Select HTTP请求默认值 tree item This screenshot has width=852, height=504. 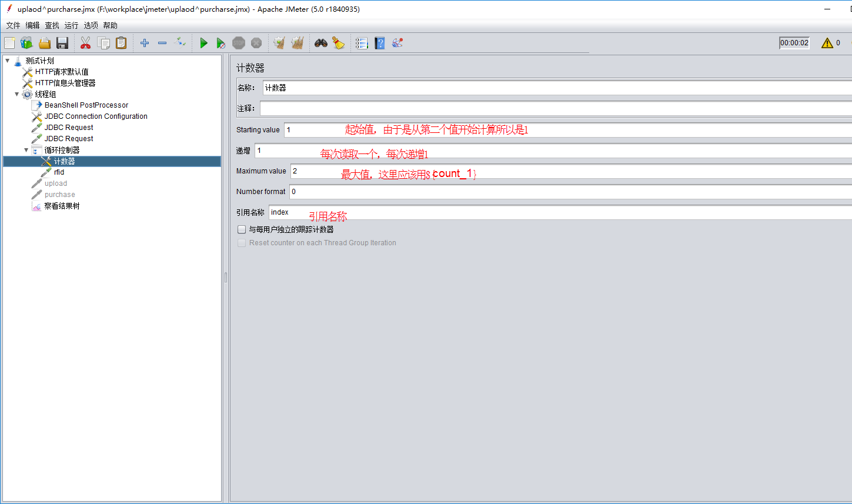(x=62, y=72)
